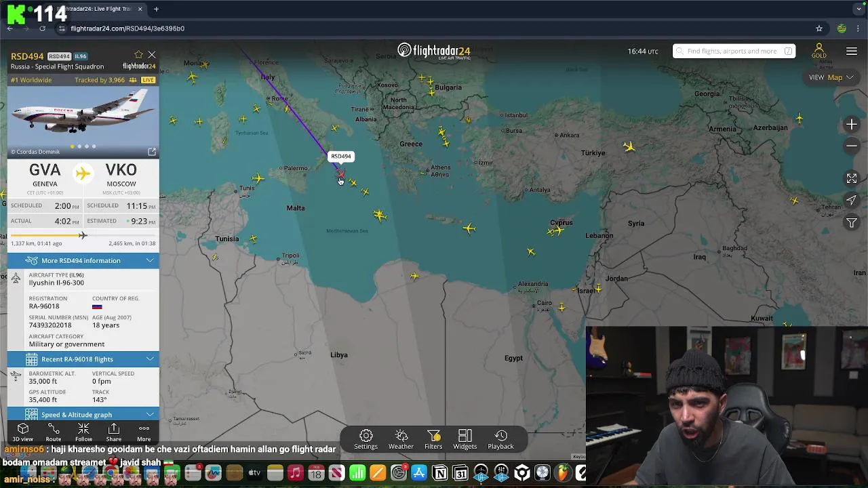Click the flight progress bar plane marker
Viewport: 868px width, 488px height.
83,235
